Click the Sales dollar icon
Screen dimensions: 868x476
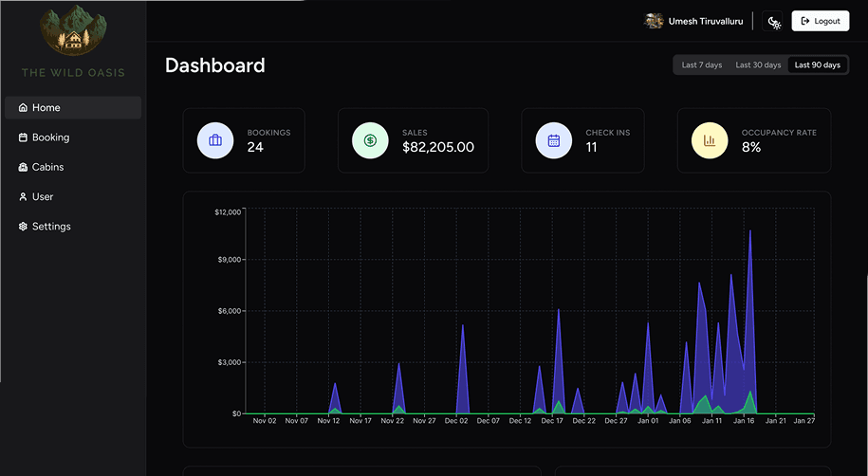point(370,140)
